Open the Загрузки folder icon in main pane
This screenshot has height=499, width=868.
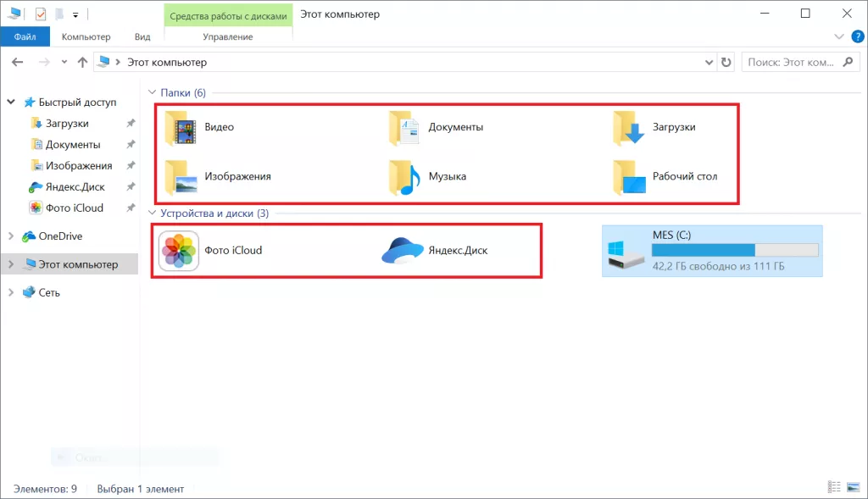click(x=629, y=127)
